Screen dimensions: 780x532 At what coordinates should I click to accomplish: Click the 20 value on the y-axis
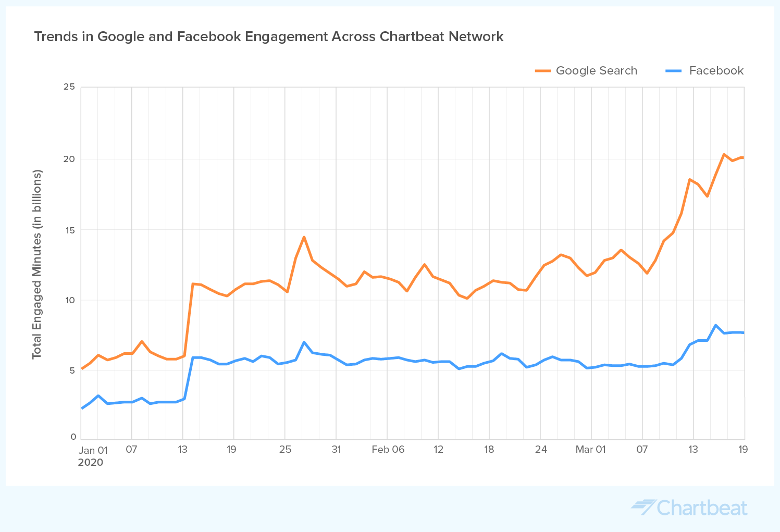(x=70, y=159)
